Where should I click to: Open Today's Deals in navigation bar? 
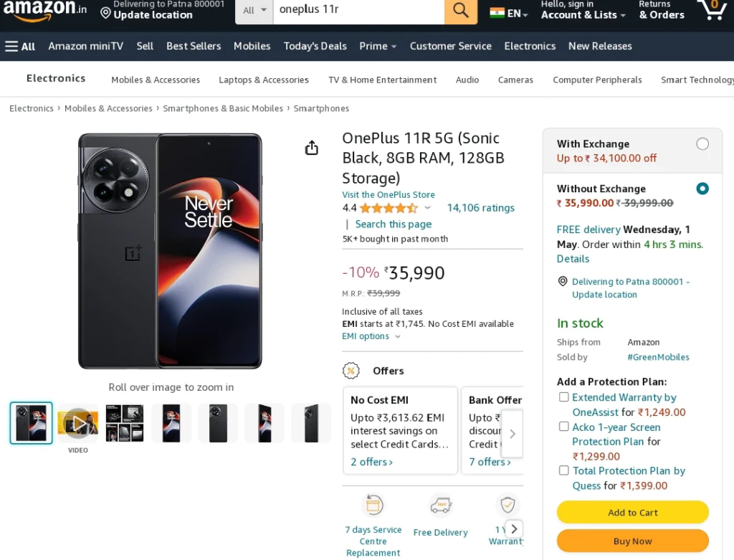click(x=315, y=46)
